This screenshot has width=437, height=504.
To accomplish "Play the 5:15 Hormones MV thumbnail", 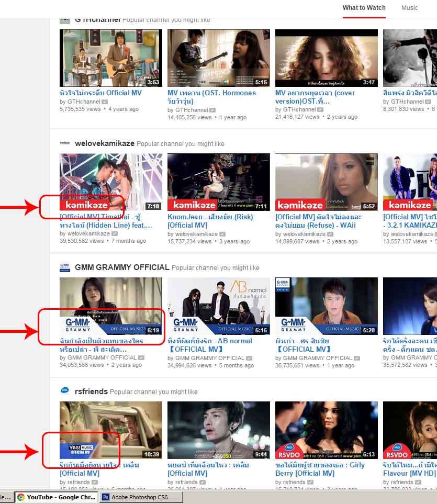I will (x=219, y=58).
